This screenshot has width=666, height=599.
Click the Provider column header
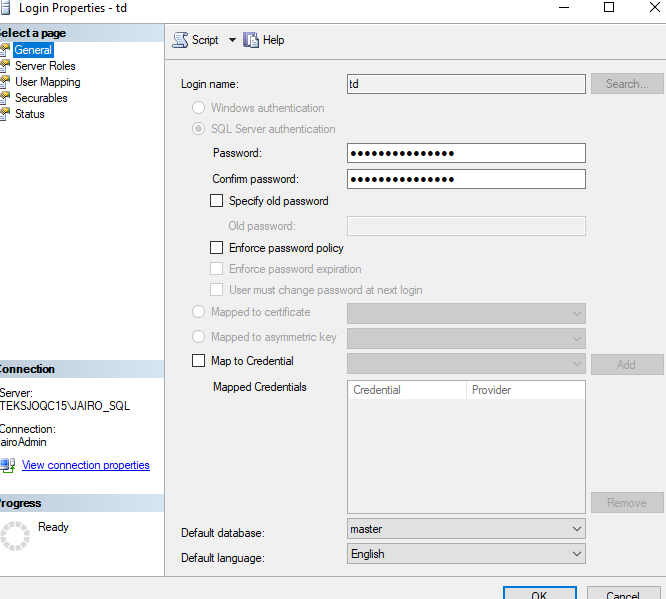pos(525,390)
